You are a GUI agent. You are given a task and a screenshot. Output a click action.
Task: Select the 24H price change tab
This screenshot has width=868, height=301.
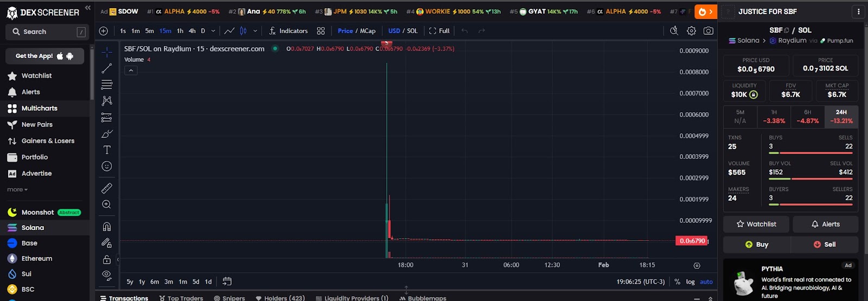tap(841, 117)
